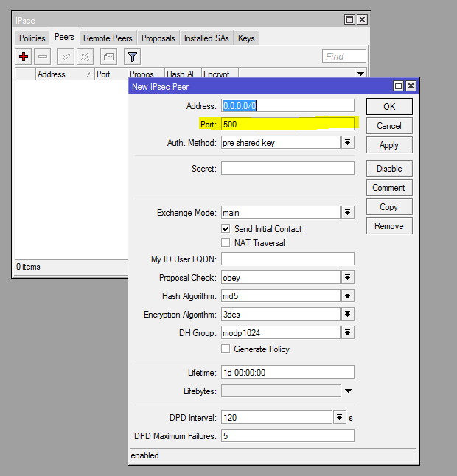Open Auth. Method dropdown

(x=348, y=142)
